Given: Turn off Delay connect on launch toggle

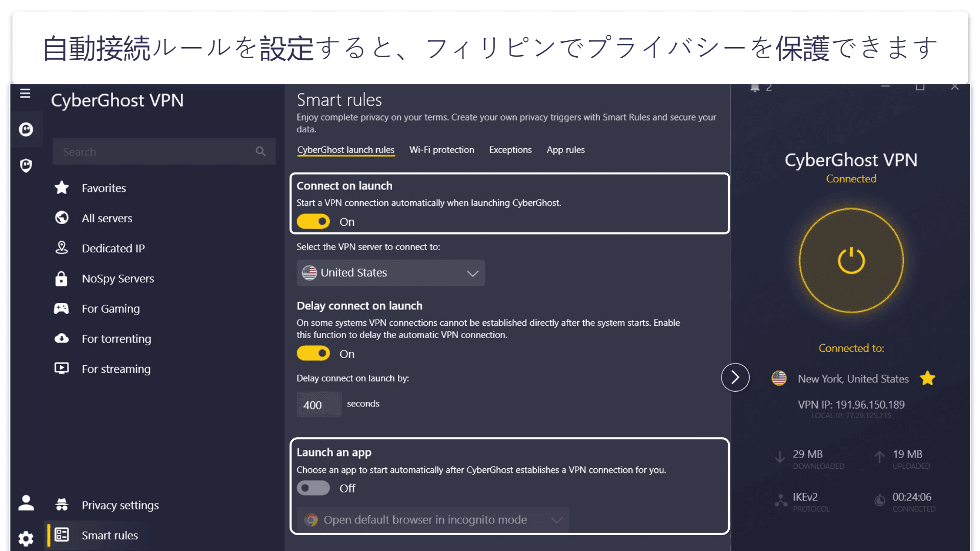Looking at the screenshot, I should (313, 353).
